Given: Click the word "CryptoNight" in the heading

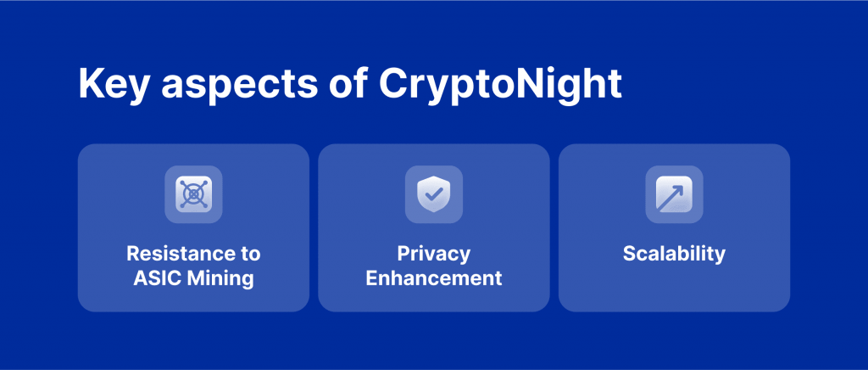Looking at the screenshot, I should tap(500, 84).
